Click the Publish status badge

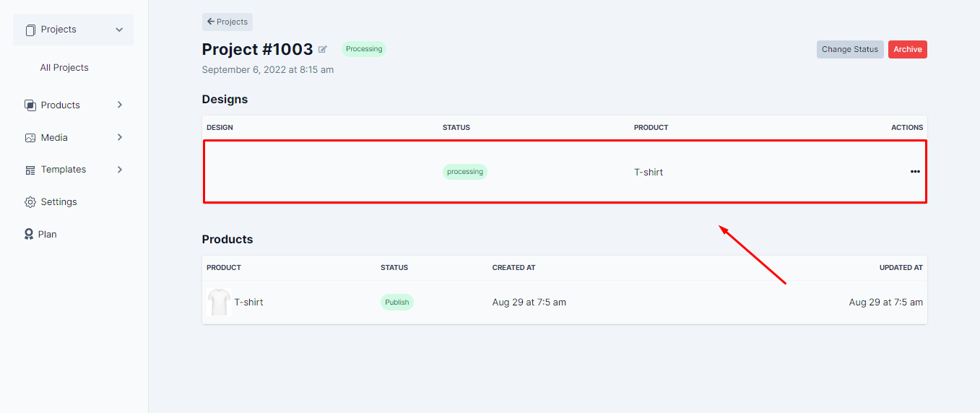397,302
